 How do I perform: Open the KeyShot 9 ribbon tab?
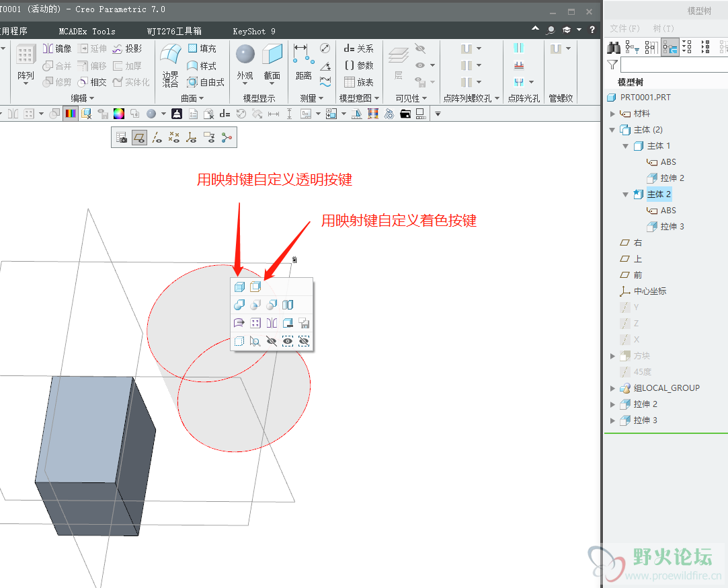254,31
